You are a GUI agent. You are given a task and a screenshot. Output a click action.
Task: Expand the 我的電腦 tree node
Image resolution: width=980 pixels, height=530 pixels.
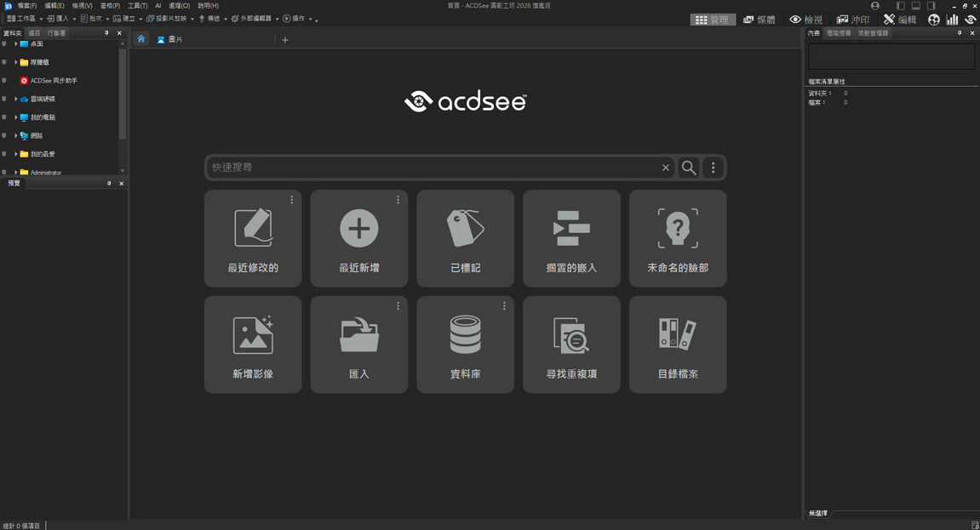pos(15,117)
